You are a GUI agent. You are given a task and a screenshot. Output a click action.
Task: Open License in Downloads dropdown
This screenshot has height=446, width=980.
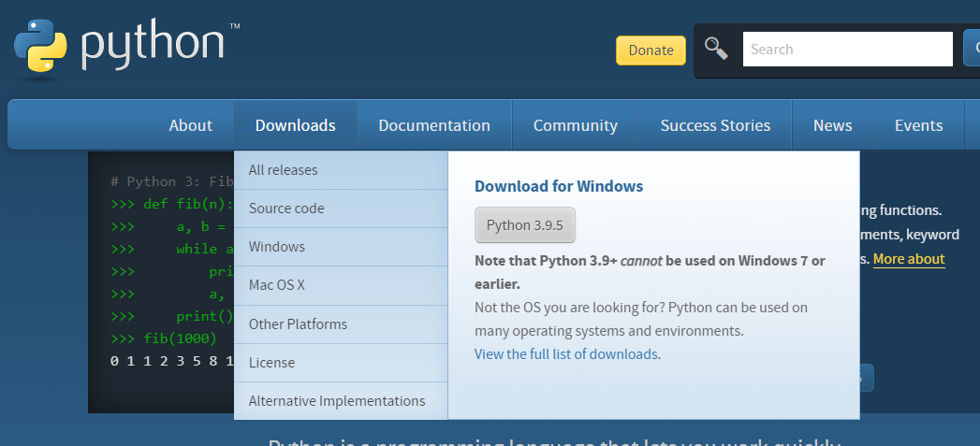(x=342, y=362)
